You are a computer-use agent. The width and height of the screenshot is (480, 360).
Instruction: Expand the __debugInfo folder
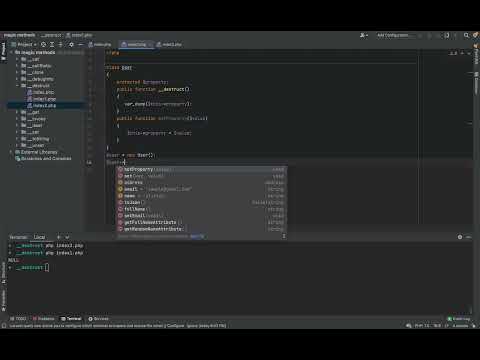[x=17, y=79]
